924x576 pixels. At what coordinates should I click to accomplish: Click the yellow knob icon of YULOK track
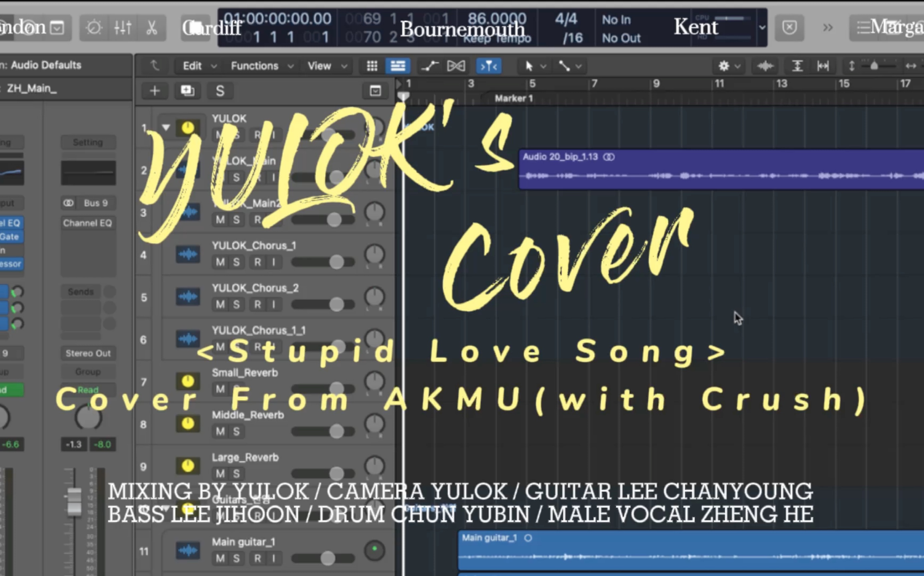click(x=187, y=128)
